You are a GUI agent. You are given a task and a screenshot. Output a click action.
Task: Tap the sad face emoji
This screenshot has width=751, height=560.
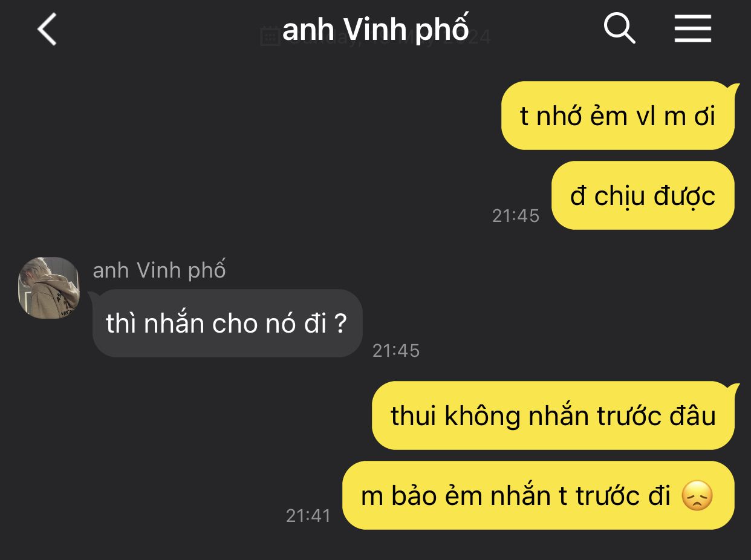pyautogui.click(x=697, y=496)
